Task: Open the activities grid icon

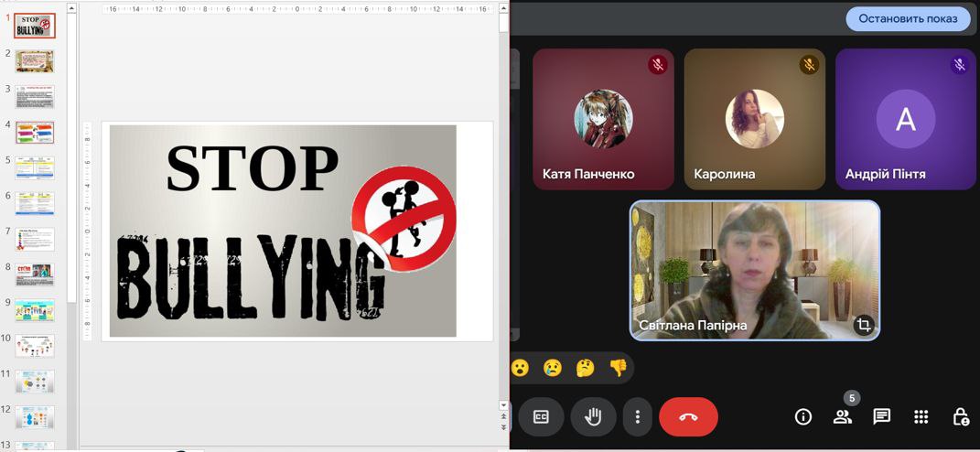Action: pos(921,417)
